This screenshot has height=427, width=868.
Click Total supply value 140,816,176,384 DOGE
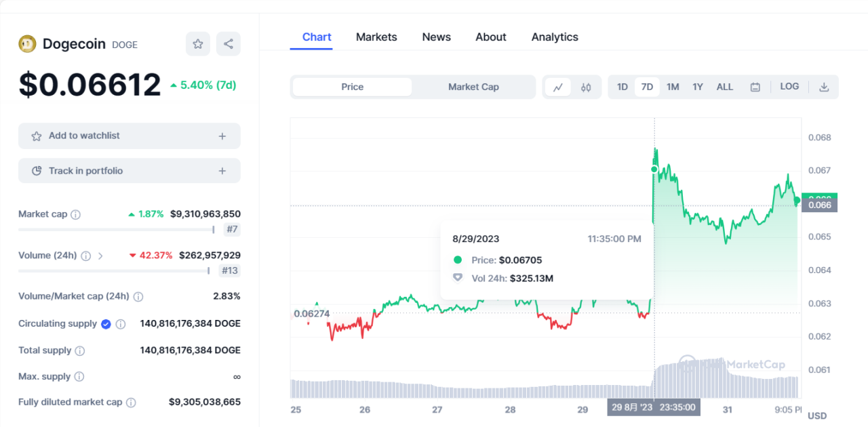190,350
